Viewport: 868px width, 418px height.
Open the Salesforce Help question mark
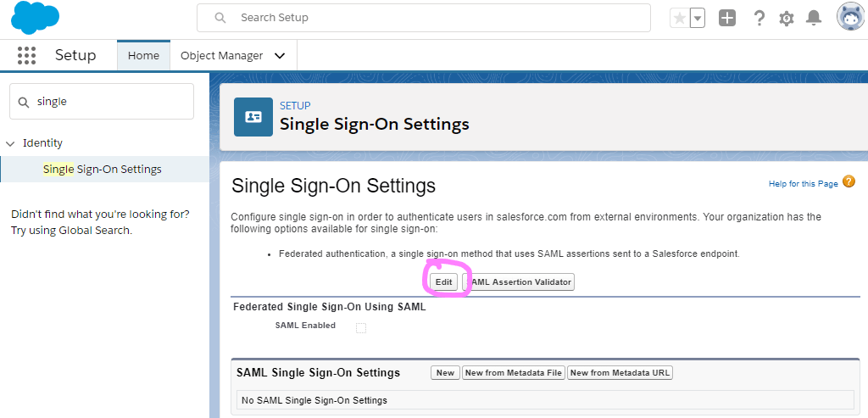(x=759, y=18)
